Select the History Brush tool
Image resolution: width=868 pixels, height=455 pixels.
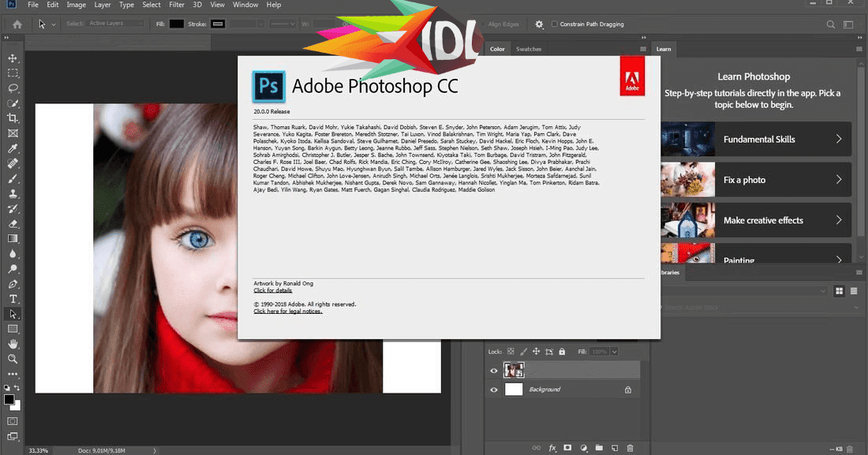point(13,209)
